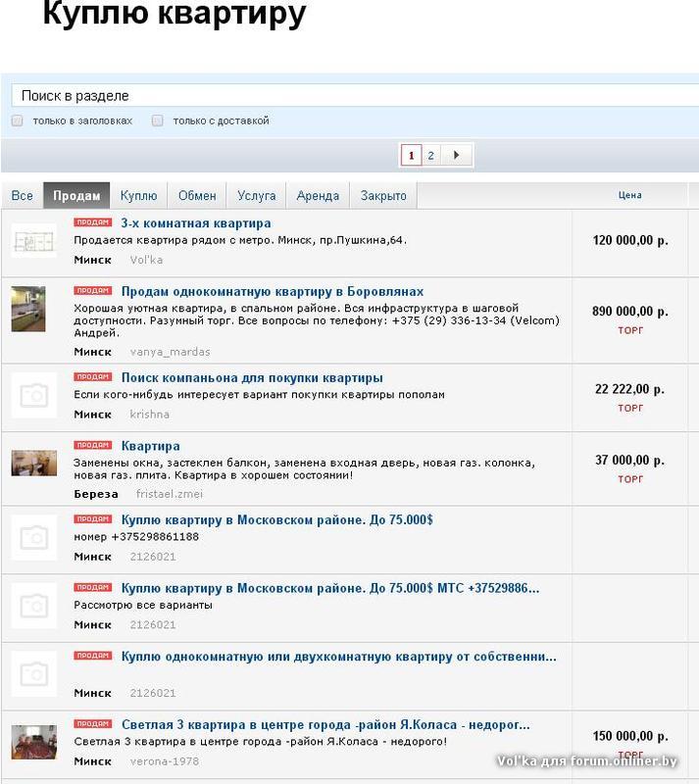The image size is (699, 784).
Task: Select the 'Аренда' tab
Action: 318,195
